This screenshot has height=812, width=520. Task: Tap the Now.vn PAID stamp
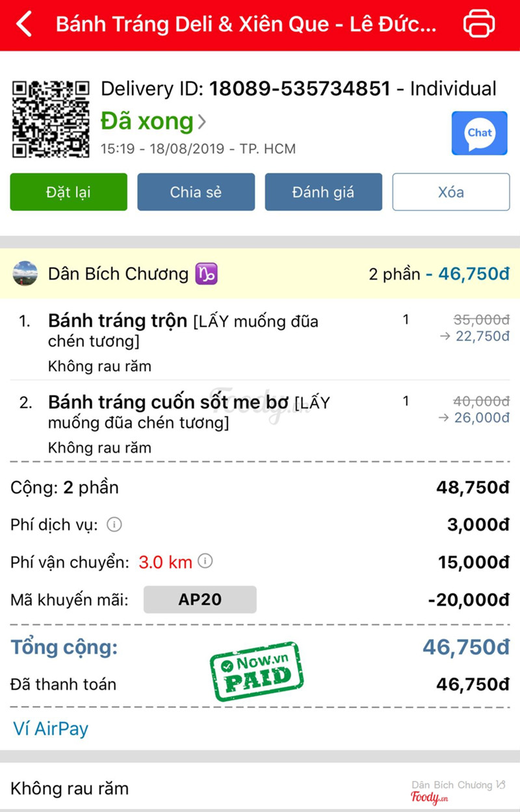coord(257,672)
